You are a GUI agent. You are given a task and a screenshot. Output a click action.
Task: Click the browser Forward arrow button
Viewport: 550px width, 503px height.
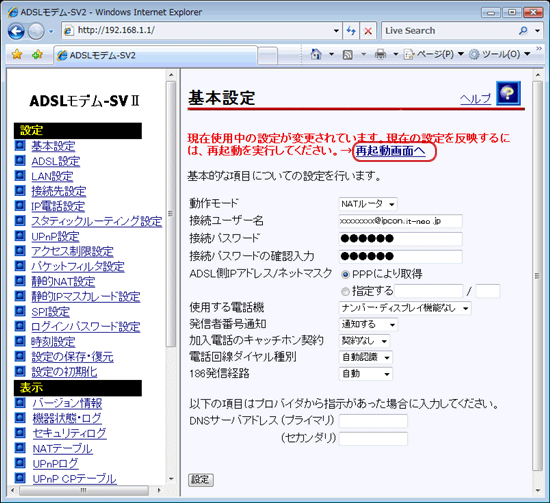36,31
